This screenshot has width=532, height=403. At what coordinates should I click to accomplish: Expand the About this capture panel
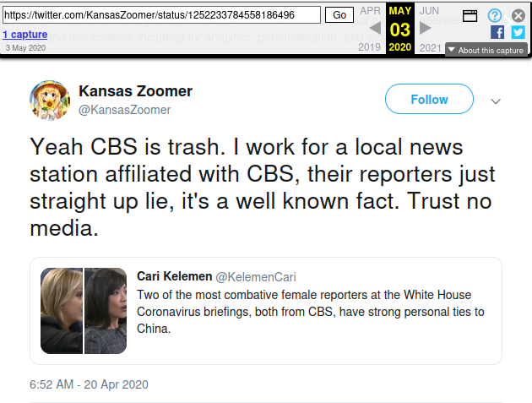click(486, 51)
